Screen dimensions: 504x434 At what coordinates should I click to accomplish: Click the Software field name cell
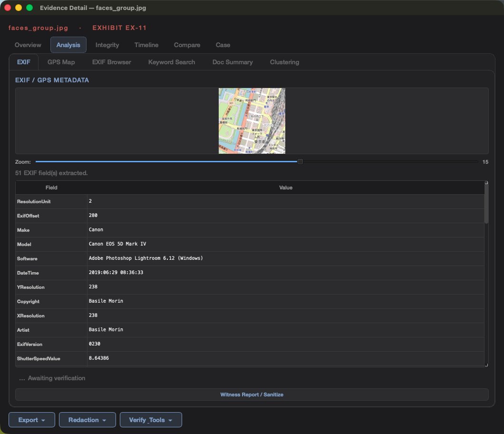coord(51,259)
